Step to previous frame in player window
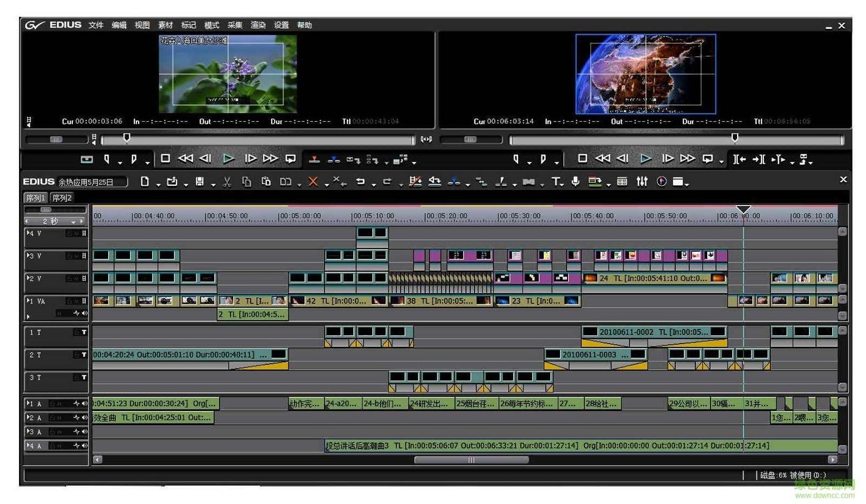Screen dimensions: 866x504 pyautogui.click(x=205, y=158)
